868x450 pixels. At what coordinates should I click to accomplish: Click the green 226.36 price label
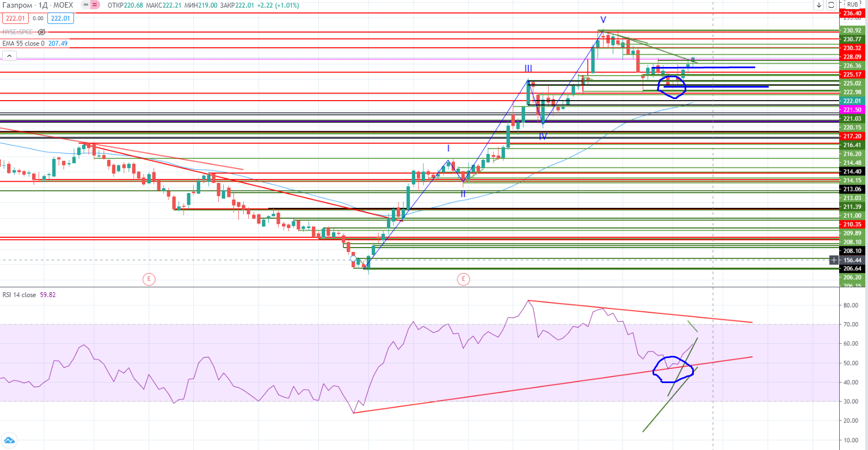pos(852,66)
